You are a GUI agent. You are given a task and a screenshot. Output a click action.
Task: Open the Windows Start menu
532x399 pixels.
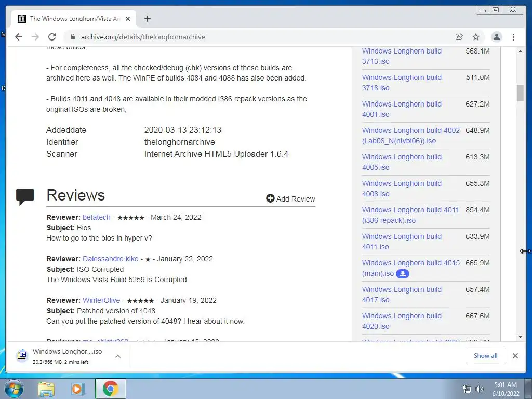(x=14, y=389)
